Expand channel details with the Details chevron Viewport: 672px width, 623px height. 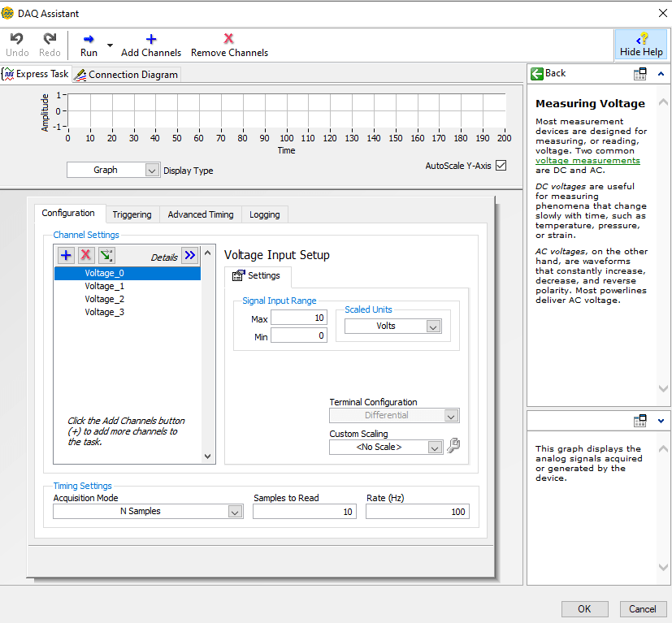(x=189, y=255)
